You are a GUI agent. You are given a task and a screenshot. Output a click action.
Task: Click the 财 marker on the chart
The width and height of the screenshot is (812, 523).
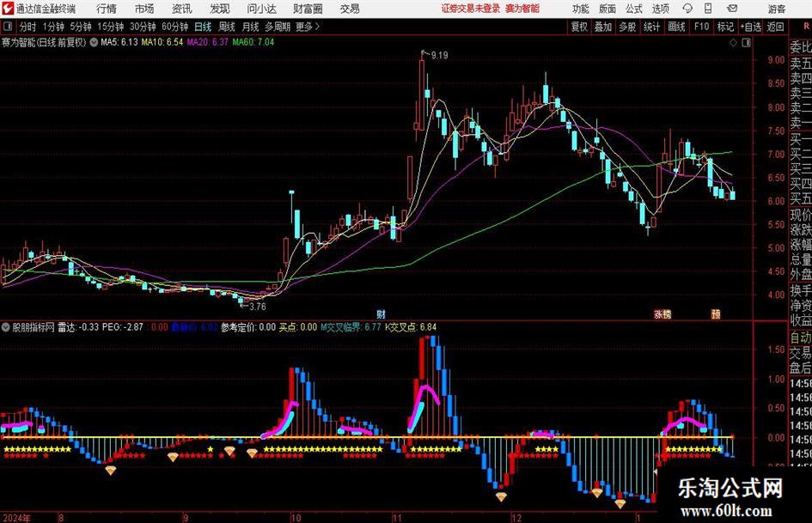(381, 314)
